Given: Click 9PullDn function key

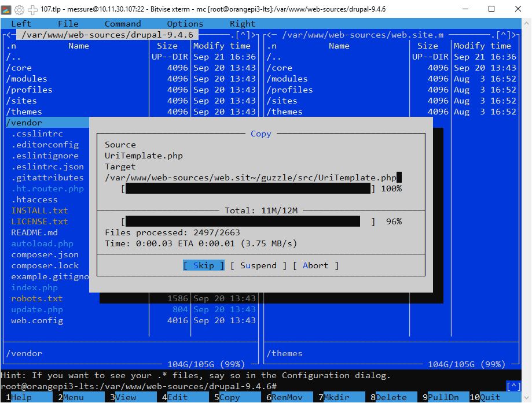Looking at the screenshot, I should (443, 397).
